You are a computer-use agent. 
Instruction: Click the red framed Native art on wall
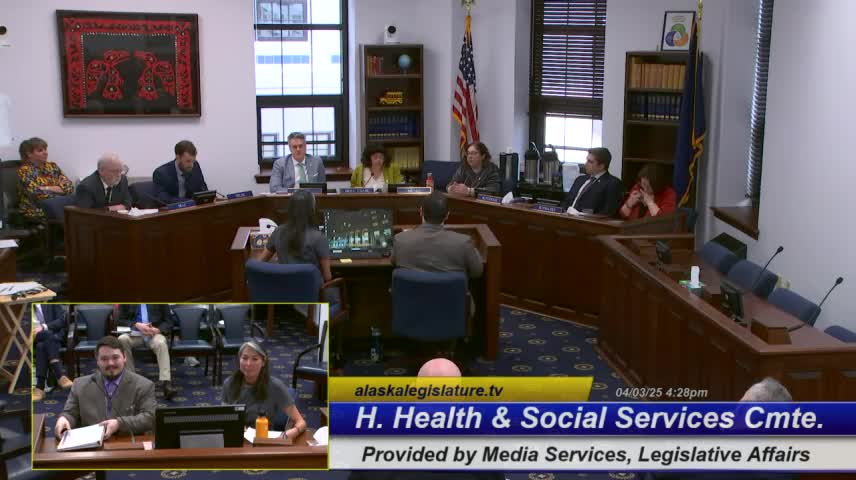click(x=128, y=63)
